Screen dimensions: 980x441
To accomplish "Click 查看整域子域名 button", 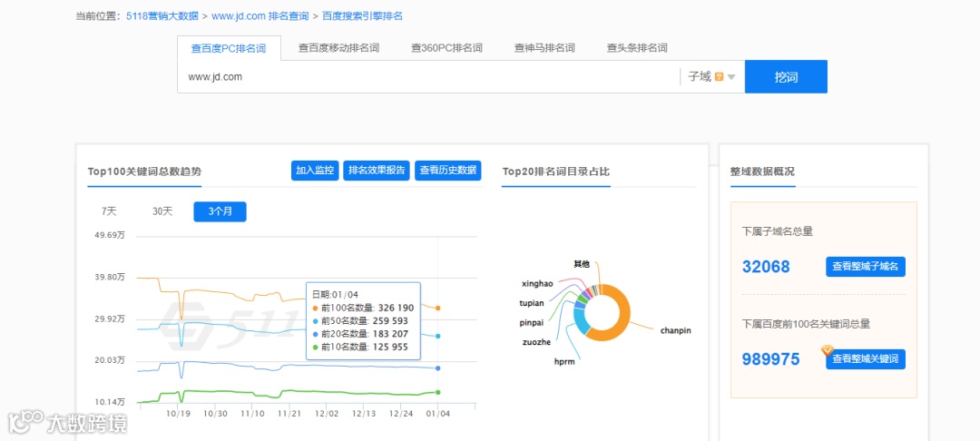I will (x=865, y=267).
